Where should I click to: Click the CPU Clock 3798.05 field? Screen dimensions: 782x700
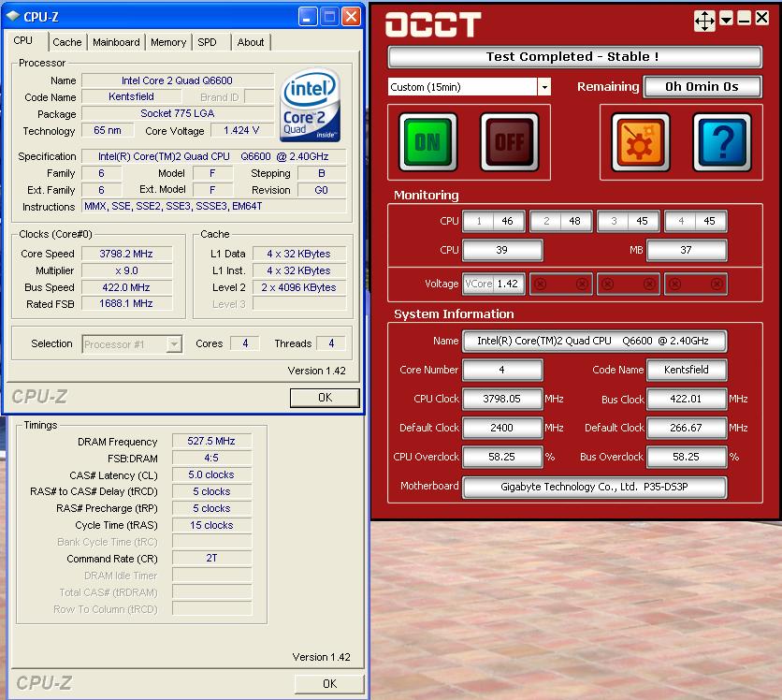(502, 399)
